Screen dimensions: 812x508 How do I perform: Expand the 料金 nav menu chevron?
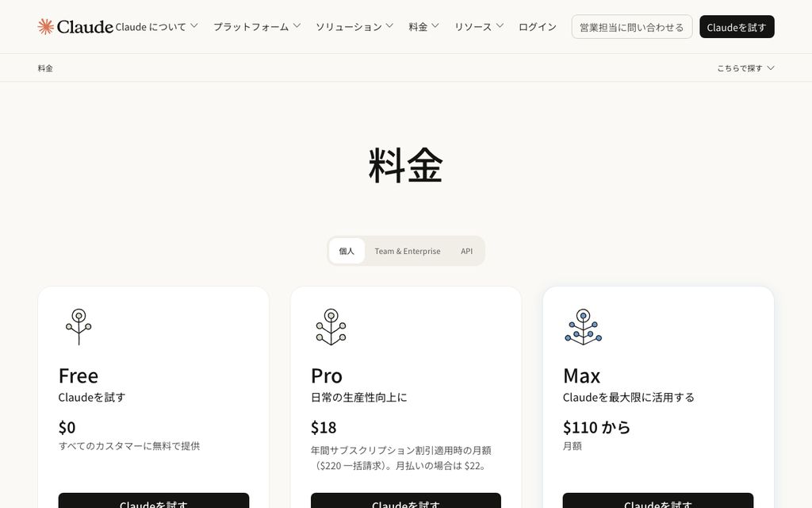[435, 25]
